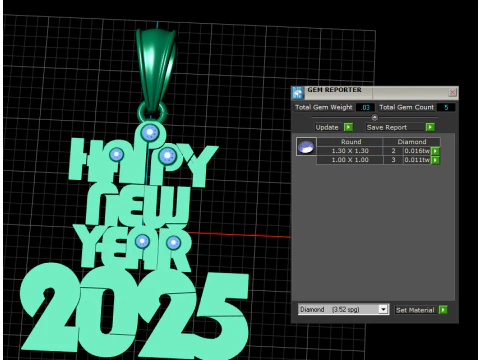Click green arrow for 1.00 X 1.00 row
Image resolution: width=480 pixels, height=360 pixels.
tap(435, 160)
